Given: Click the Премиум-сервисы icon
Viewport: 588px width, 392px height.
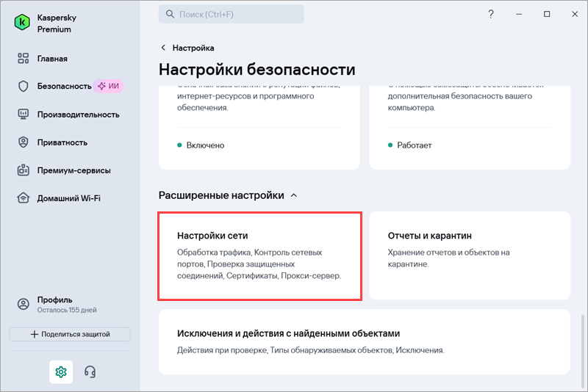Looking at the screenshot, I should (24, 170).
